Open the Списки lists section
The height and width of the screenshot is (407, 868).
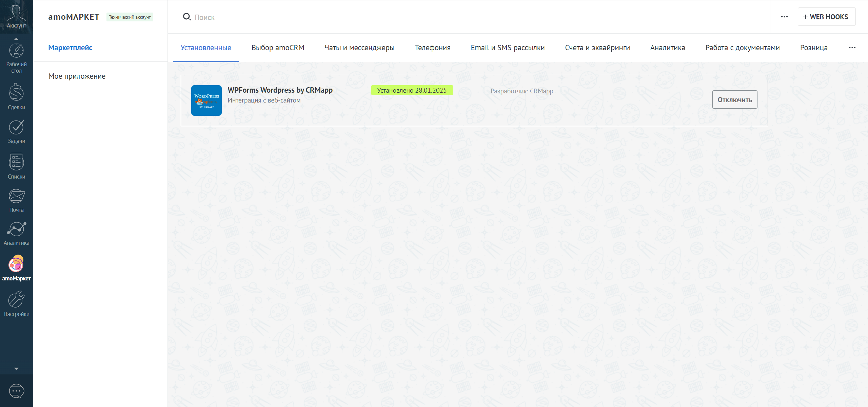click(16, 166)
